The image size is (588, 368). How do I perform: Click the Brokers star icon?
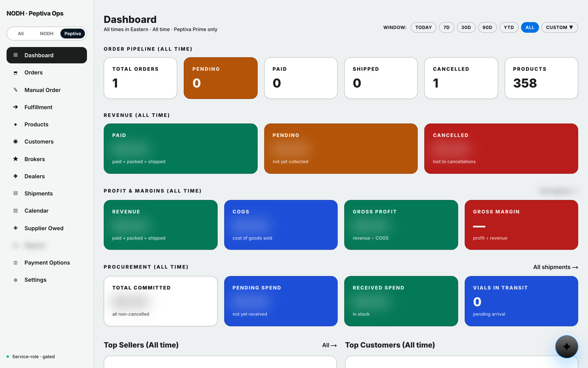pyautogui.click(x=15, y=159)
